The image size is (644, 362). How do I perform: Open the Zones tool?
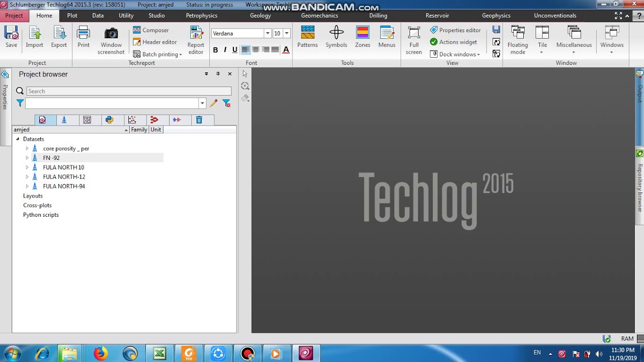[362, 37]
